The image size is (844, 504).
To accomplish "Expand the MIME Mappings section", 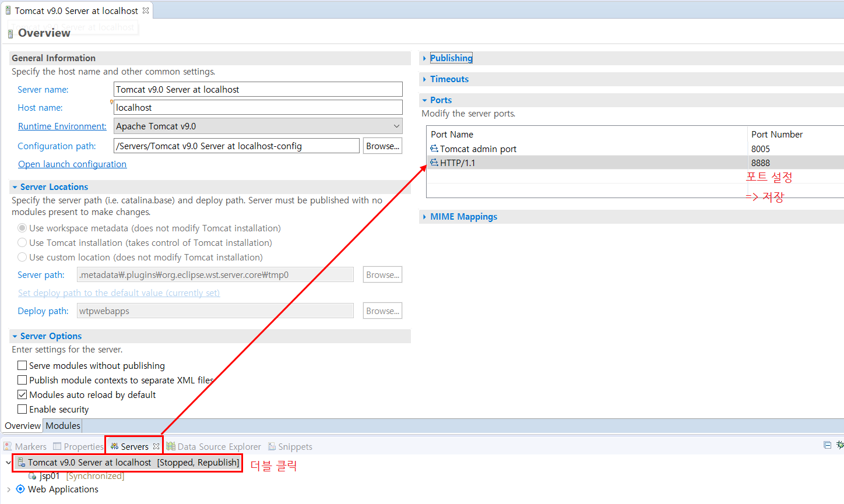I will click(424, 217).
